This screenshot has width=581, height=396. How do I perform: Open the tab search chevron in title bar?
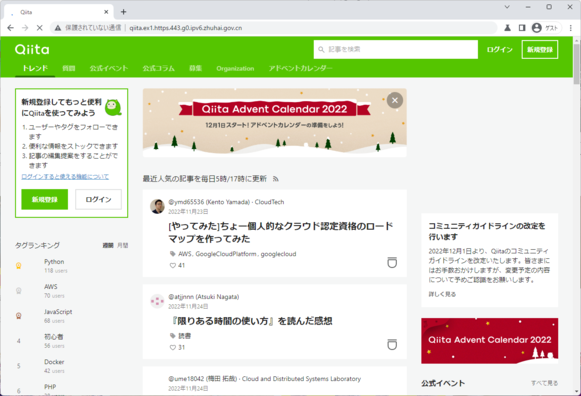pyautogui.click(x=507, y=7)
